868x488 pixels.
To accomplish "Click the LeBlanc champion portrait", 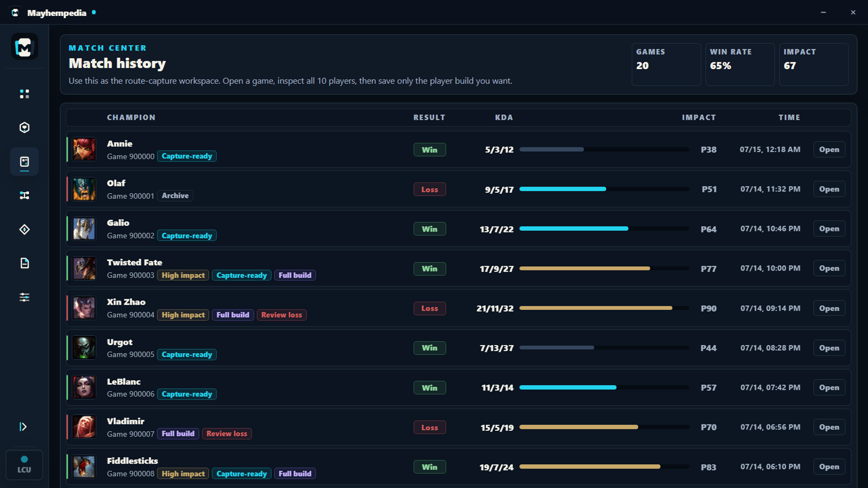I will click(x=84, y=388).
